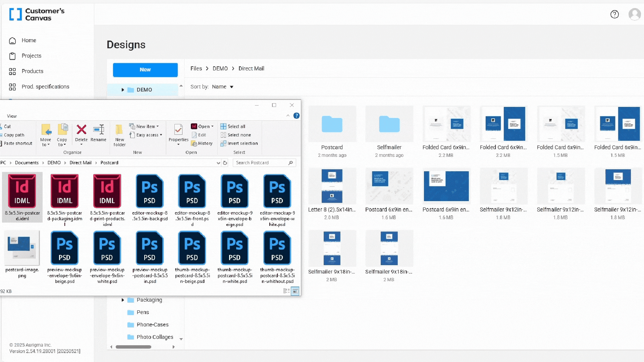Viewport: 644px width, 362px height.
Task: Click the View tab in File Explorer
Action: pyautogui.click(x=12, y=116)
